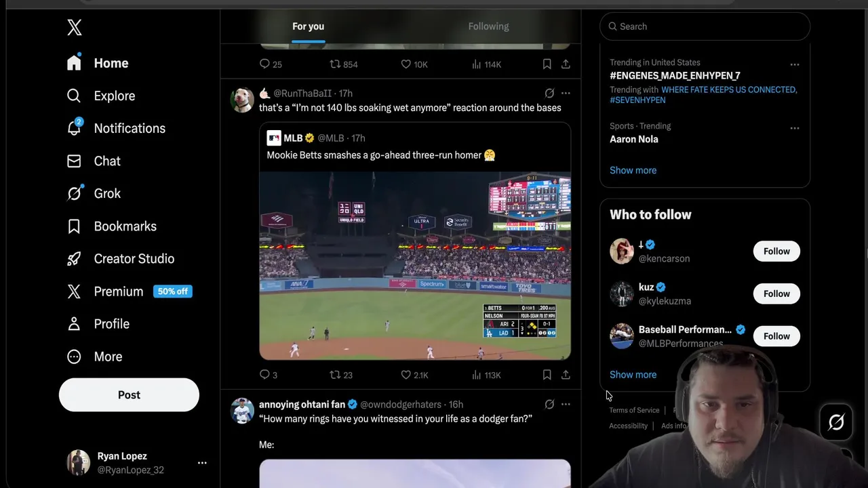Open annoying ohtani fan avatar
Viewport: 868px width, 488px height.
tap(242, 411)
